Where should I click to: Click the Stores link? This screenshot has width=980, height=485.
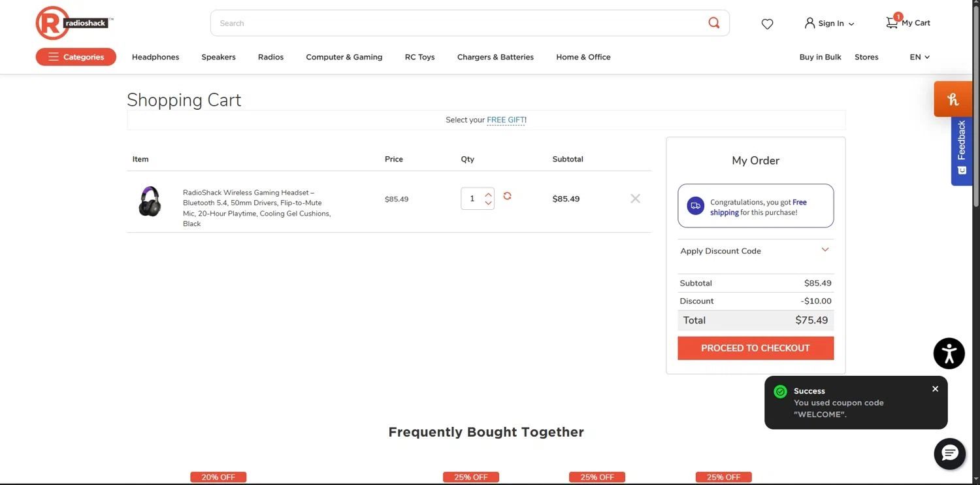866,57
